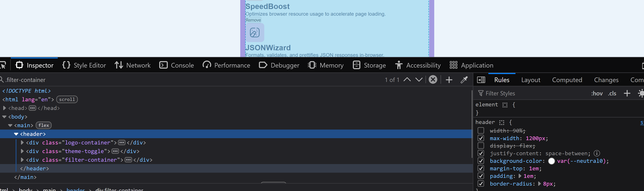Click the JSONWizard extension icon image
Image resolution: width=644 pixels, height=191 pixels.
[255, 33]
